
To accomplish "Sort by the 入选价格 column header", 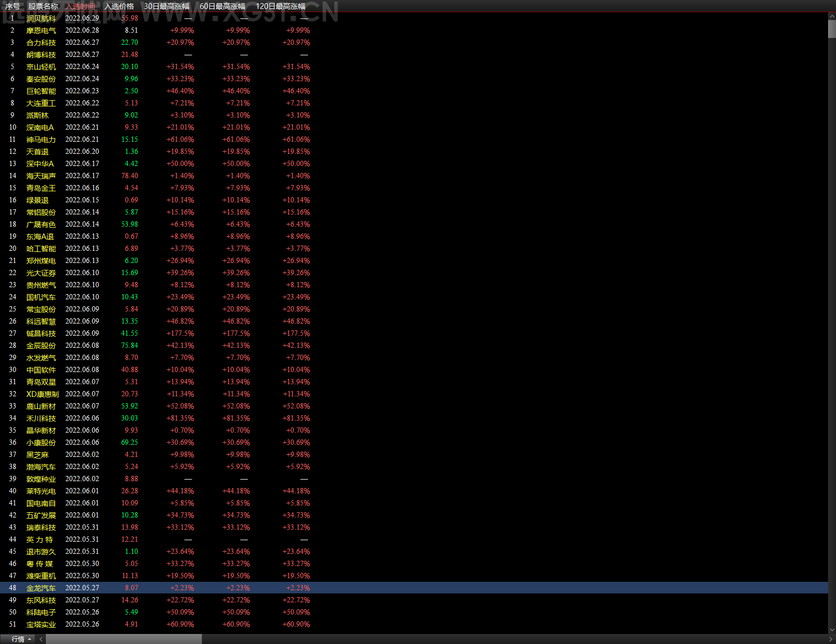I will point(119,6).
